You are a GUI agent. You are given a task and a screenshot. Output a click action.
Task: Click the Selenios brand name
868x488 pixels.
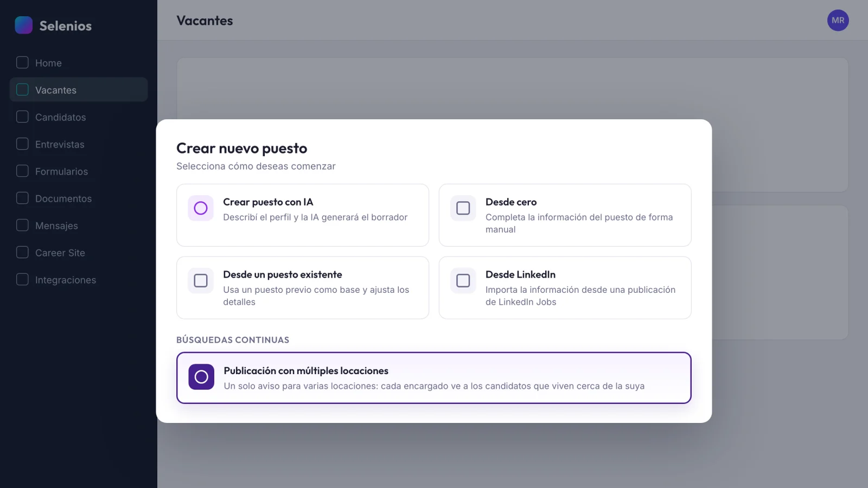tap(65, 25)
